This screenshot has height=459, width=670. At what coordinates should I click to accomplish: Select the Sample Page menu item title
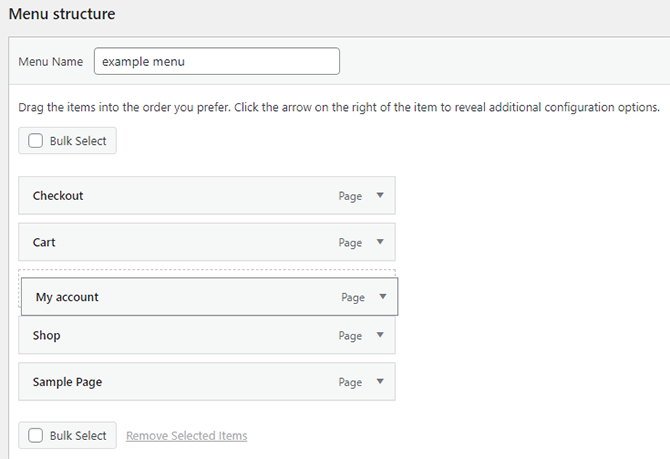tap(67, 382)
